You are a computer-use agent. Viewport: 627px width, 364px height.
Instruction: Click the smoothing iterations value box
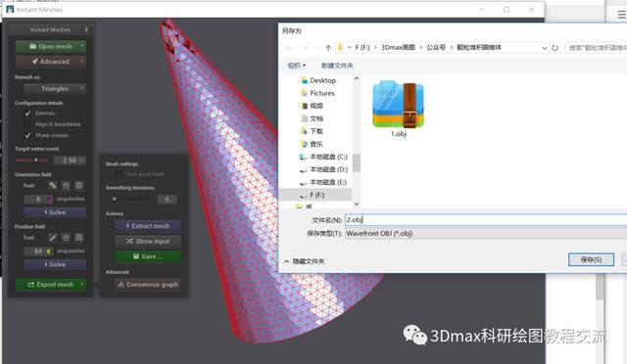coord(167,199)
